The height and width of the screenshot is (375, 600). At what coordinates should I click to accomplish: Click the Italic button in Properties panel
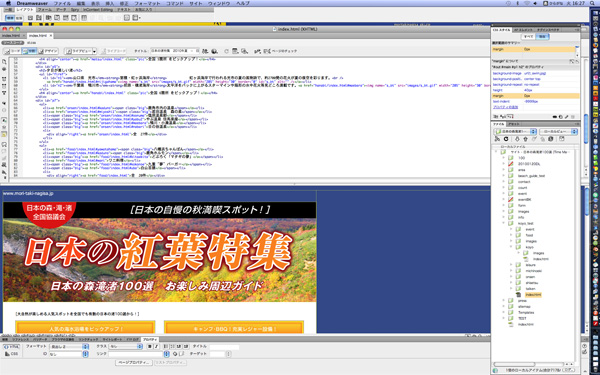(x=156, y=346)
